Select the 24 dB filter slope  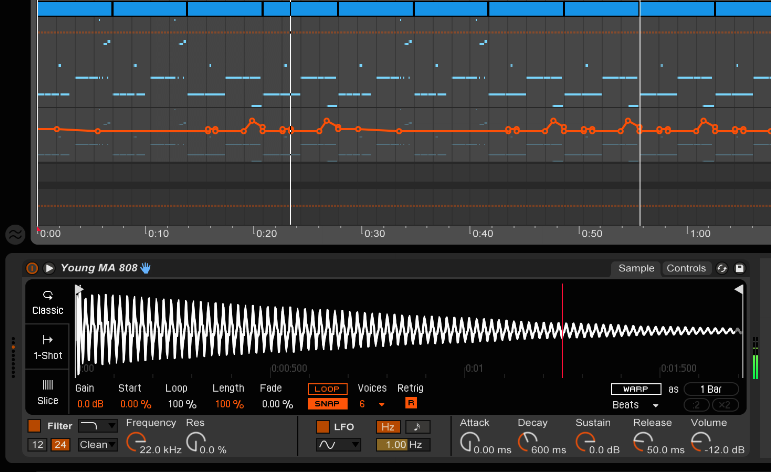click(60, 444)
